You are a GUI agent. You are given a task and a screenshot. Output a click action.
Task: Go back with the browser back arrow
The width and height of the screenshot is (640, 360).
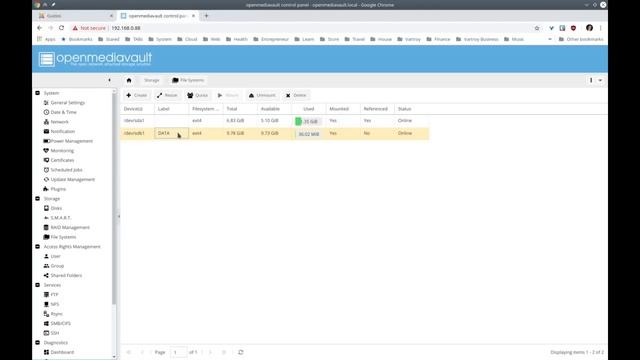coord(39,28)
